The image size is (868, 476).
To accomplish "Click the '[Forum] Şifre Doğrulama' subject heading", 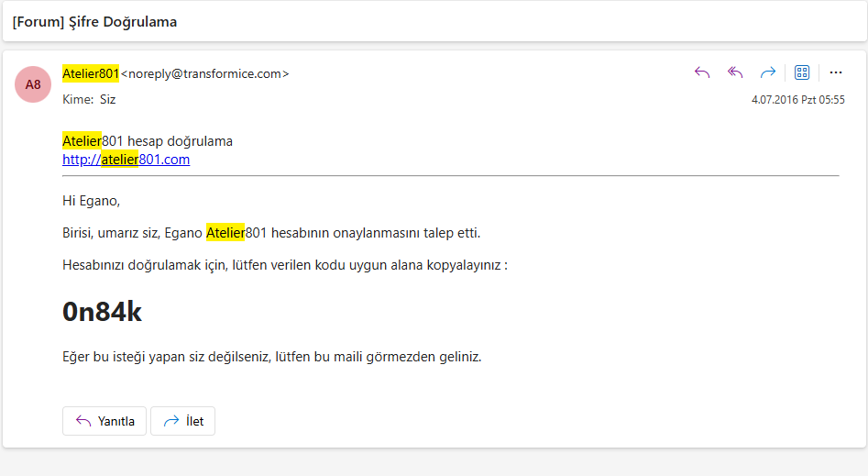I will pos(94,22).
